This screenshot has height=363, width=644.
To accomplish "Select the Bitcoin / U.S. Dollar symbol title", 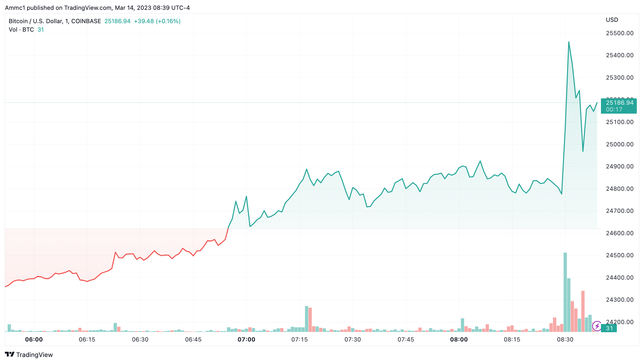I will (x=55, y=21).
